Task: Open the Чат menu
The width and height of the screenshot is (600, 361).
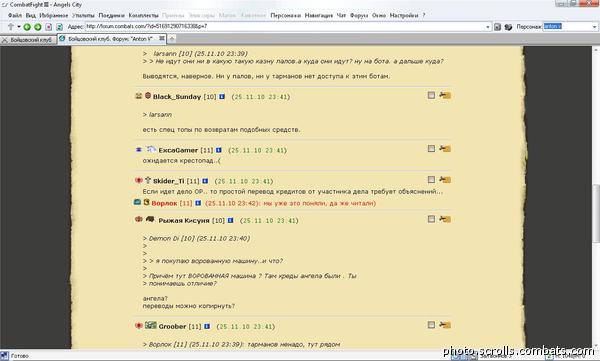Action: 341,16
